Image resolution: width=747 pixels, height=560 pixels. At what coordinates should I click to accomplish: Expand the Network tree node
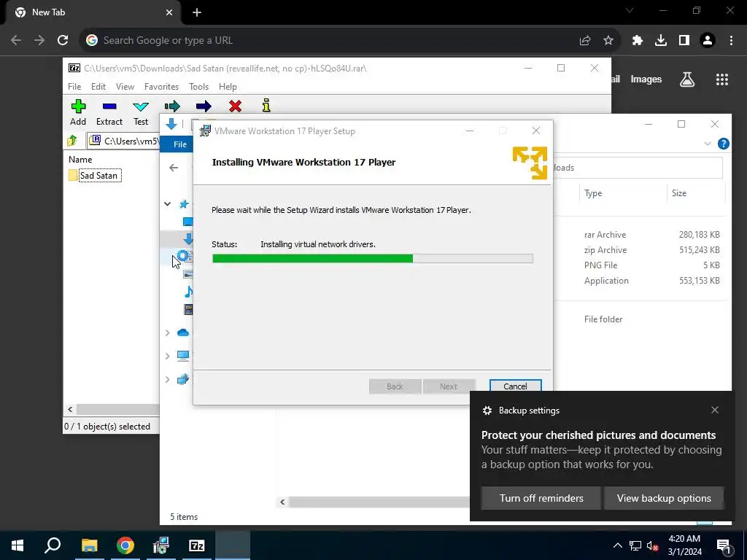(167, 379)
